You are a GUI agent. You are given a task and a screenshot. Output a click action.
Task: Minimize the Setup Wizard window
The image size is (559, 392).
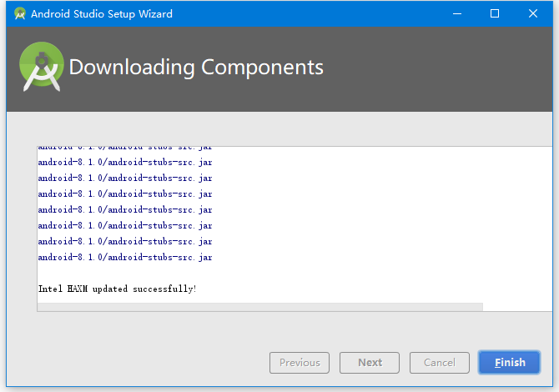456,13
